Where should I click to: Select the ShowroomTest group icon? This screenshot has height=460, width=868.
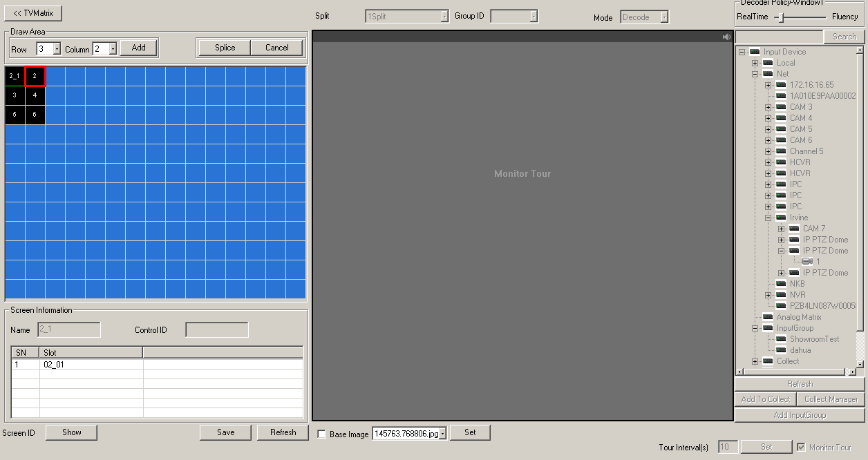781,339
